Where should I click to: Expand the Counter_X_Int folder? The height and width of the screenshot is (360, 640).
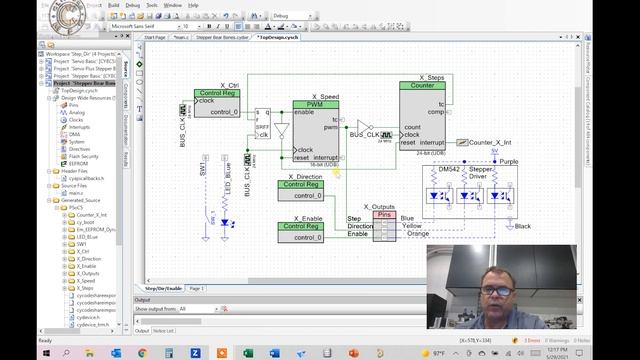point(64,215)
